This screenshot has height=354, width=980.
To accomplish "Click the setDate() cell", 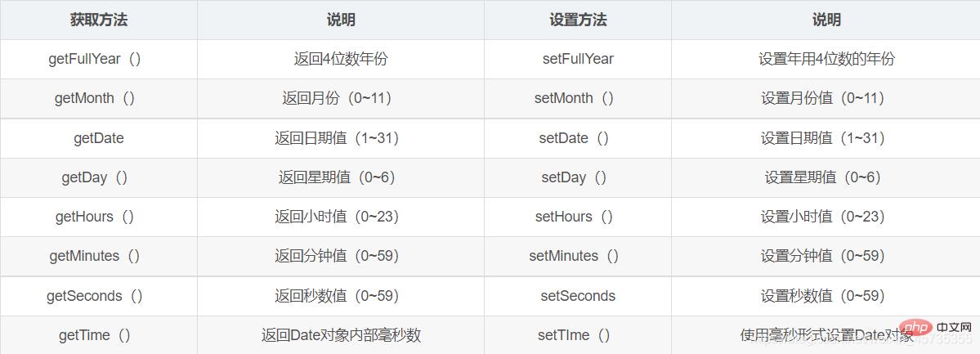I will pos(574,138).
